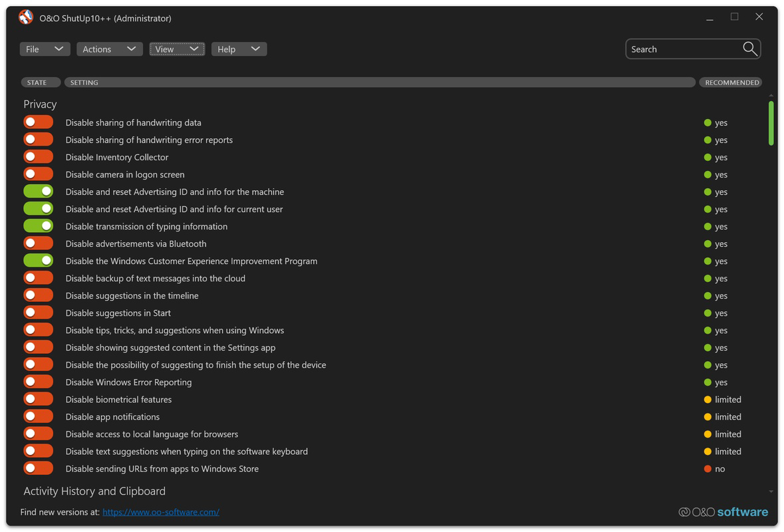The height and width of the screenshot is (532, 784).
Task: Open the View dropdown menu
Action: coord(177,49)
